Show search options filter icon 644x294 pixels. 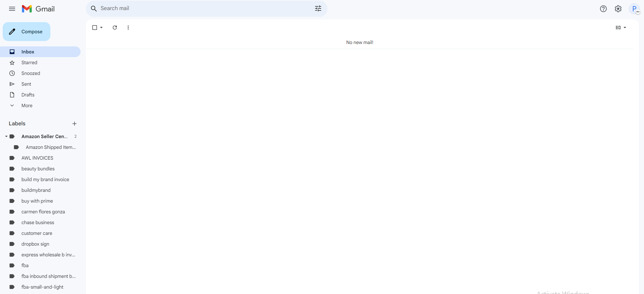click(318, 8)
